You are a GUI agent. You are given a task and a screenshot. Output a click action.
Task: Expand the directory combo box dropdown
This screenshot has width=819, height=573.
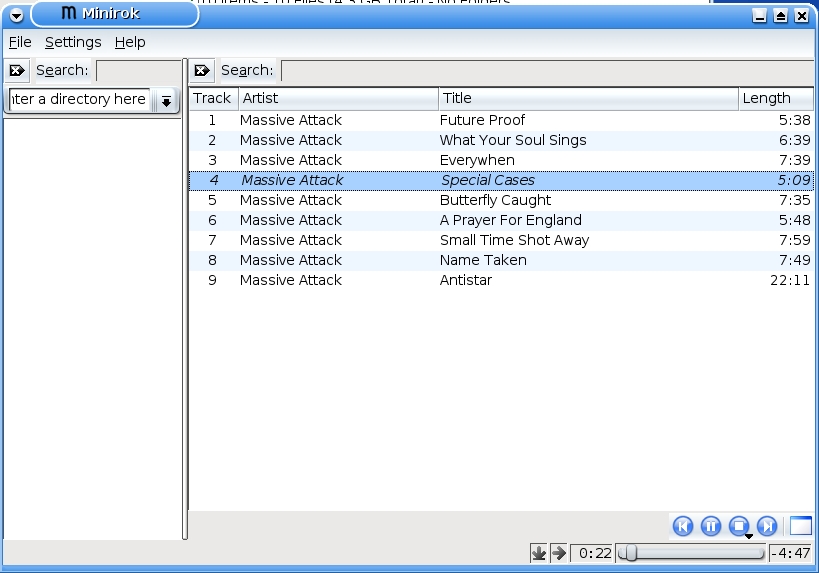(166, 101)
